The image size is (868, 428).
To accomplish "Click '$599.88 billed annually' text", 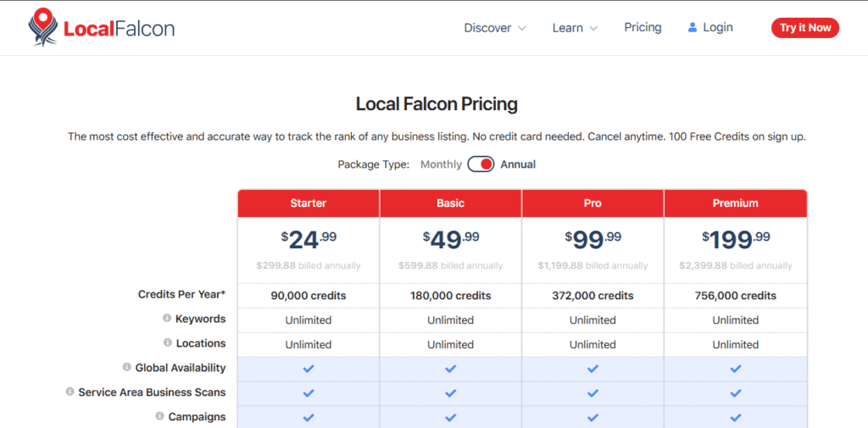I will 451,266.
